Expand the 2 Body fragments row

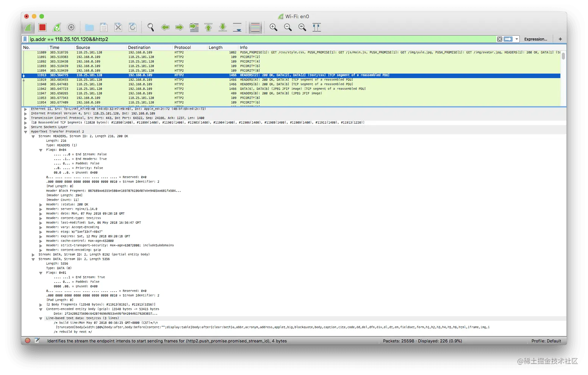point(41,305)
